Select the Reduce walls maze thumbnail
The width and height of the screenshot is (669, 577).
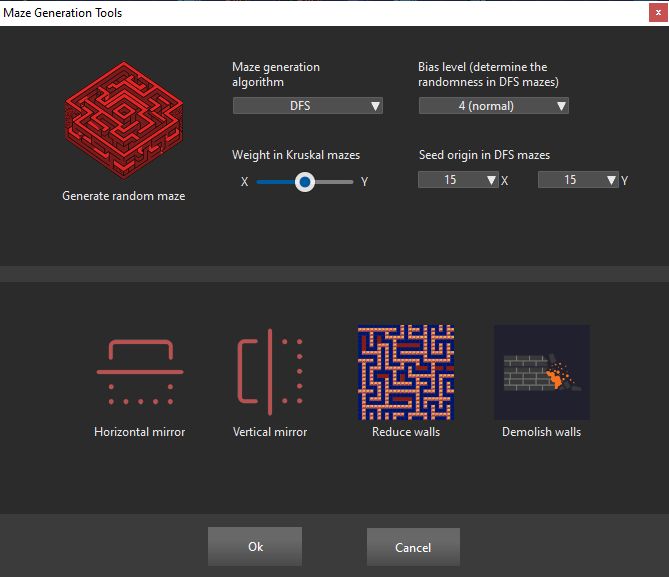[406, 372]
